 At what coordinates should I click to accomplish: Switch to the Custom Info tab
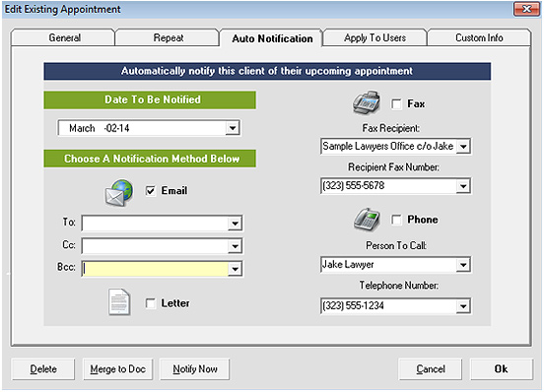click(x=479, y=37)
